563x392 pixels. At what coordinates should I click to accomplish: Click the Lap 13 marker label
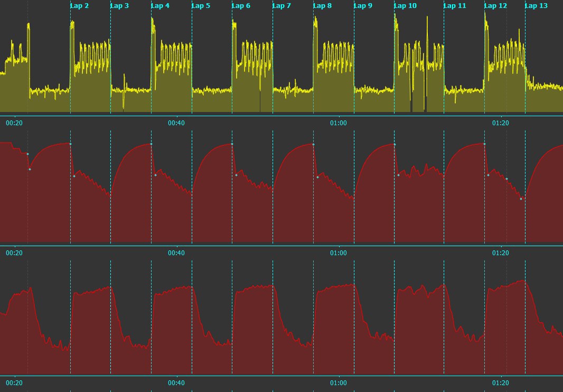click(537, 6)
